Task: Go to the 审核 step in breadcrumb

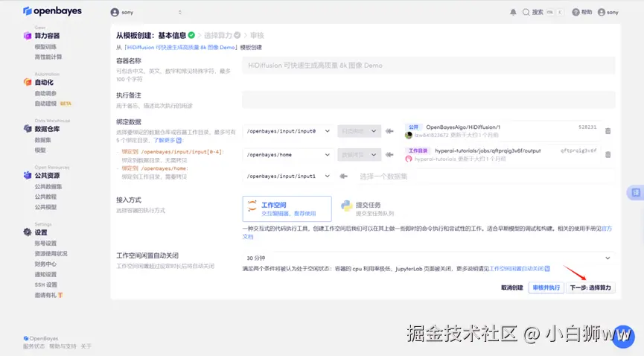Action: [257, 35]
